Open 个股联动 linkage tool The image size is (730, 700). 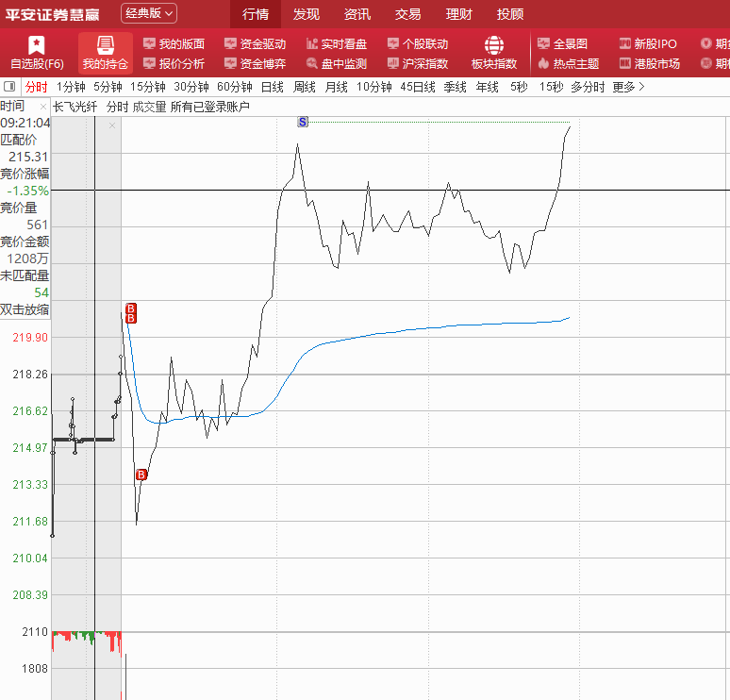pos(418,43)
